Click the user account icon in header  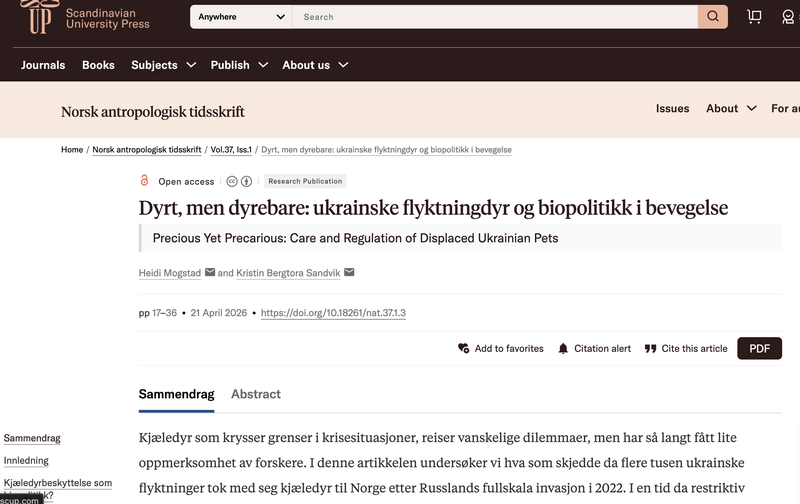tap(790, 17)
